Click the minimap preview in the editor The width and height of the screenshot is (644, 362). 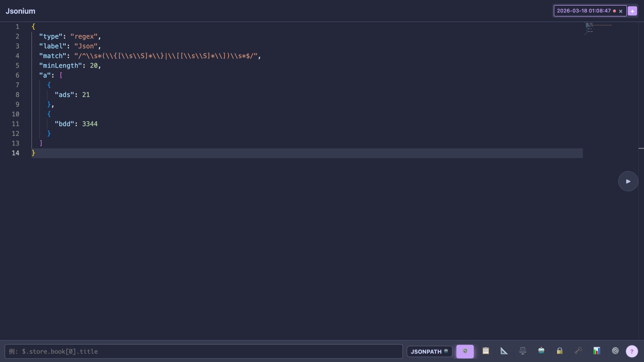pyautogui.click(x=598, y=28)
